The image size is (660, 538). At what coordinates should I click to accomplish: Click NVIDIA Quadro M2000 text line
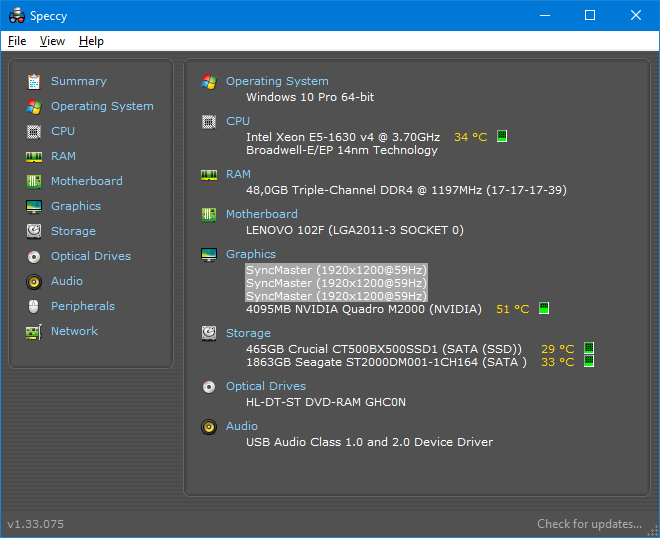pyautogui.click(x=364, y=309)
